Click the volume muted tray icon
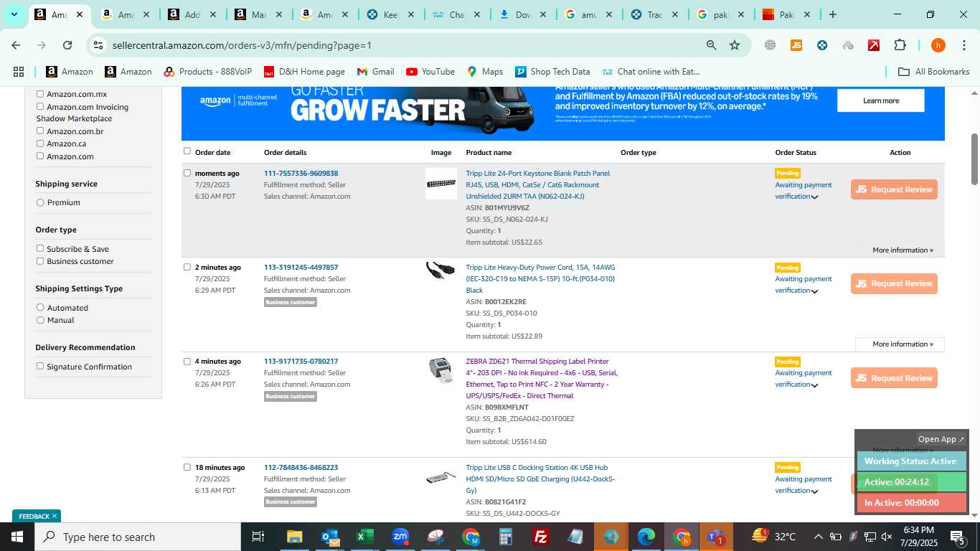Screen dimensions: 980x551 click(887, 537)
